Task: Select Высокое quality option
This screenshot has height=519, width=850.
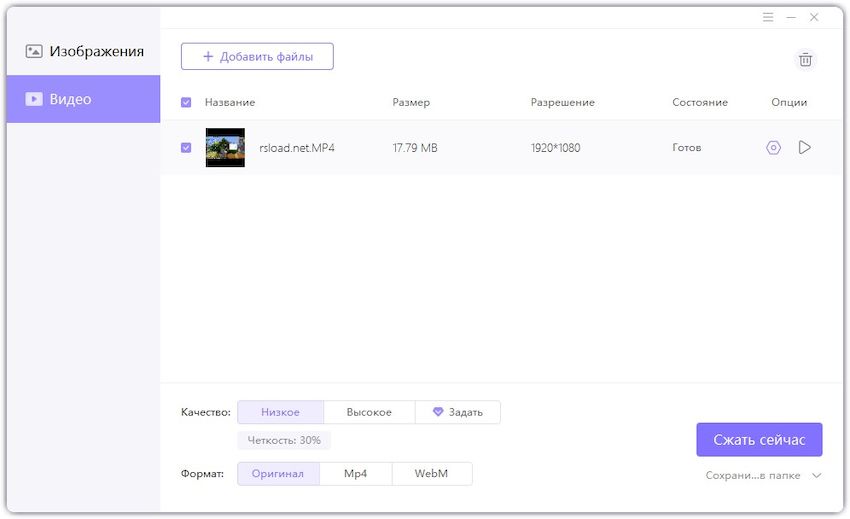Action: pyautogui.click(x=369, y=412)
